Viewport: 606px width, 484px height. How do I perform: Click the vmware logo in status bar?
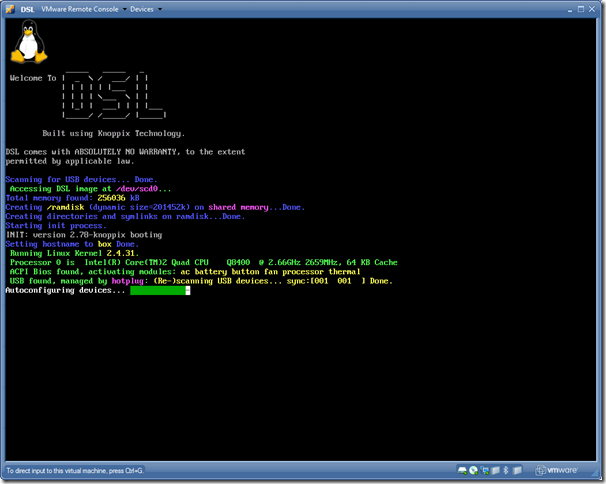tap(557, 470)
